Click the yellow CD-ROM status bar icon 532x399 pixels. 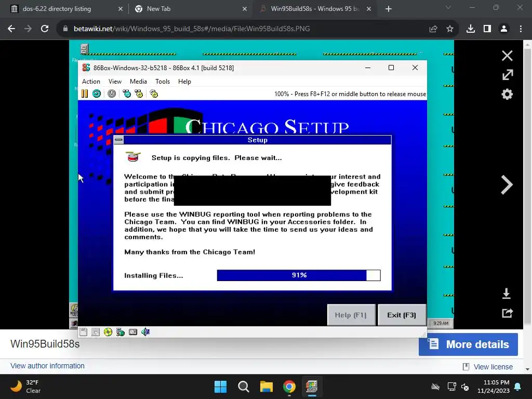(108, 332)
